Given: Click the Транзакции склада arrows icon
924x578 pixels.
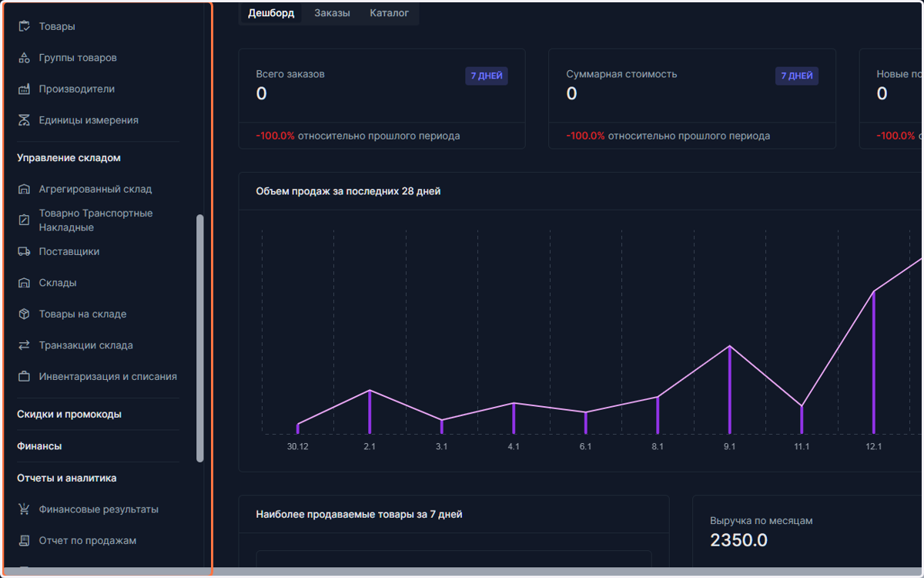Looking at the screenshot, I should [x=24, y=345].
